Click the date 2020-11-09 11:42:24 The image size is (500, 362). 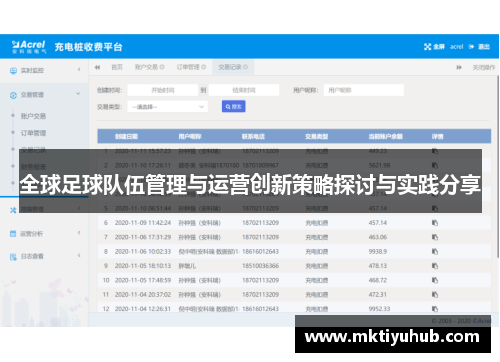(x=143, y=223)
